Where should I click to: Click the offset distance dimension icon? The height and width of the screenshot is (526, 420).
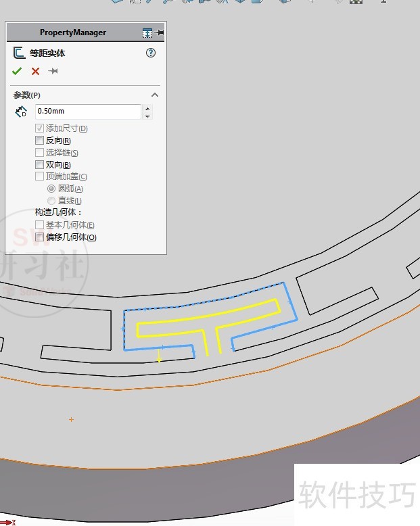pos(21,112)
